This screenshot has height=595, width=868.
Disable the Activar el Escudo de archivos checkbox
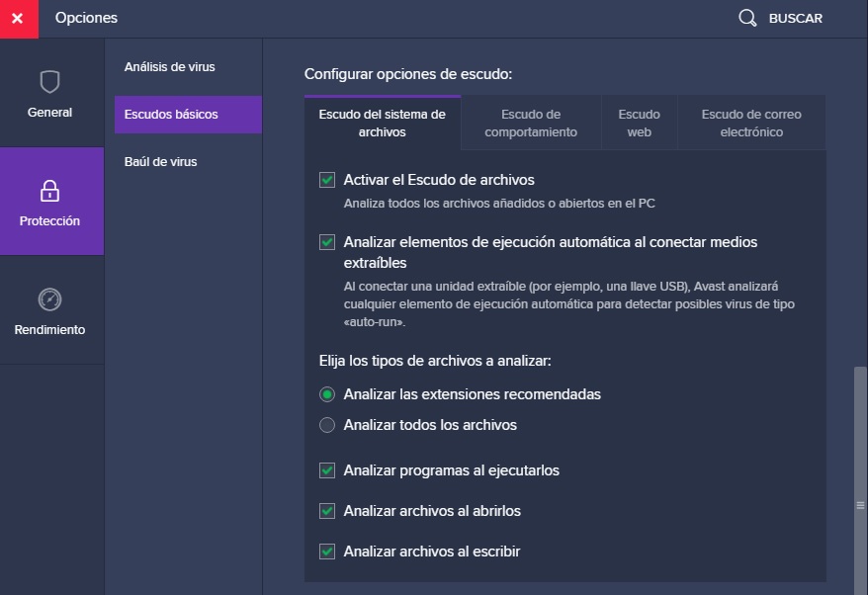click(326, 180)
